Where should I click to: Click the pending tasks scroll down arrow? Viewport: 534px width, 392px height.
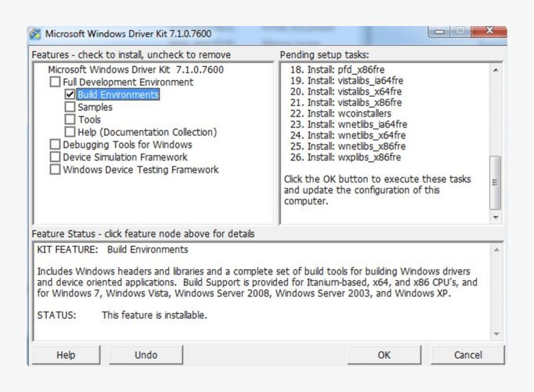496,217
